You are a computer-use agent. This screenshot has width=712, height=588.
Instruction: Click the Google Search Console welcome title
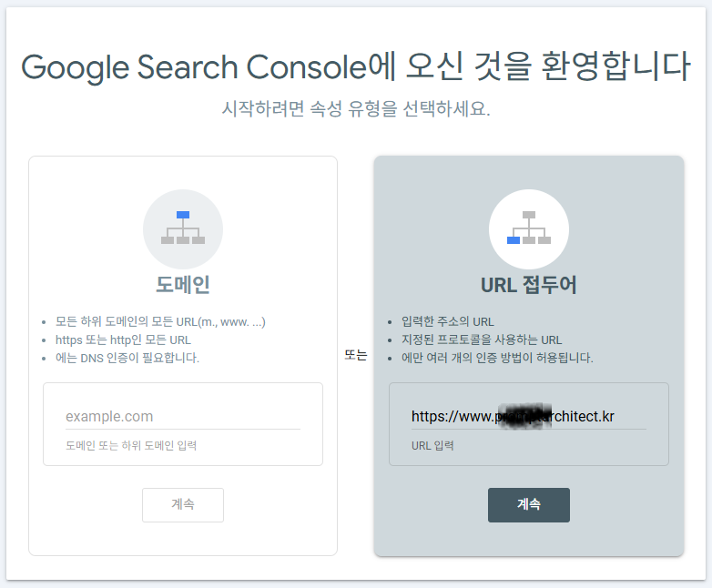point(356,66)
